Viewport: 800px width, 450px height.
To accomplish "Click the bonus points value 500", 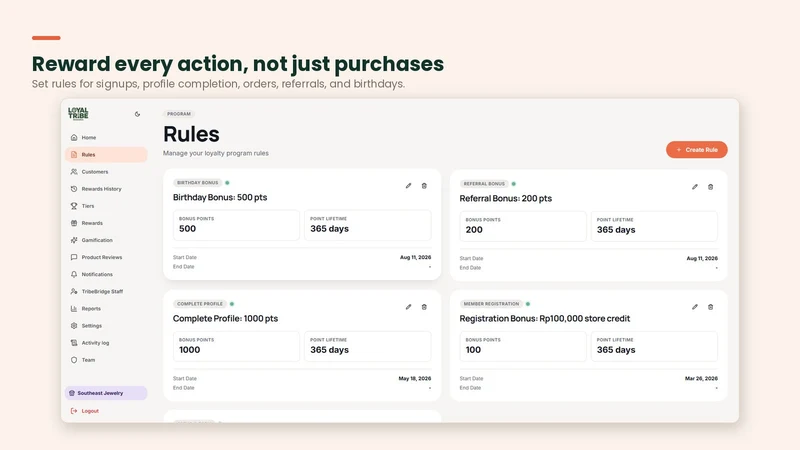I will click(x=187, y=229).
